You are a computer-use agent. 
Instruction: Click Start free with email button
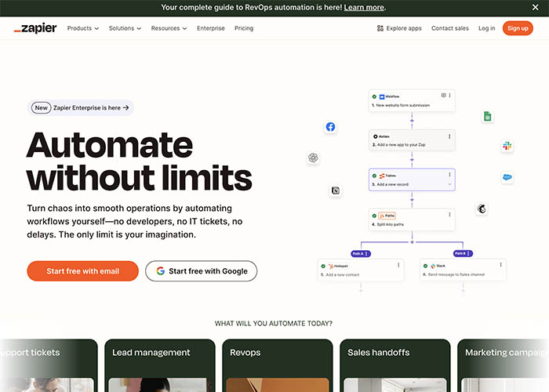coord(82,271)
